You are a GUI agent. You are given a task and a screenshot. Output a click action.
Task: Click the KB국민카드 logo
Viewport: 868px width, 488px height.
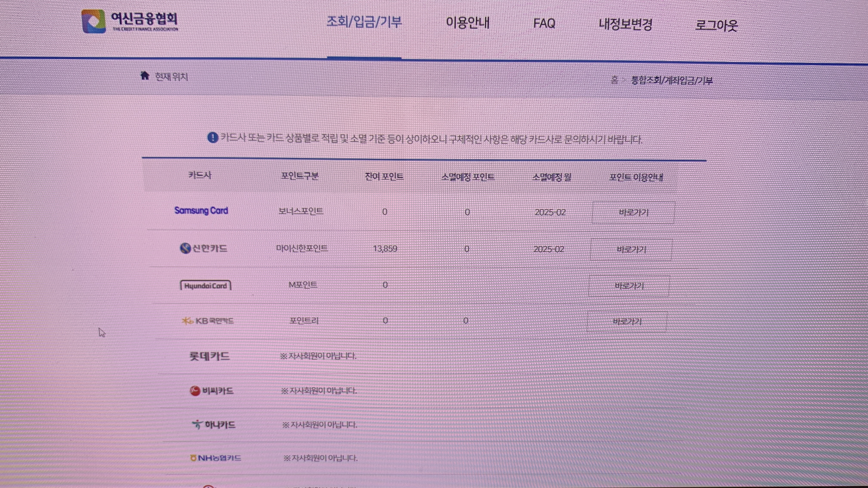(x=208, y=321)
